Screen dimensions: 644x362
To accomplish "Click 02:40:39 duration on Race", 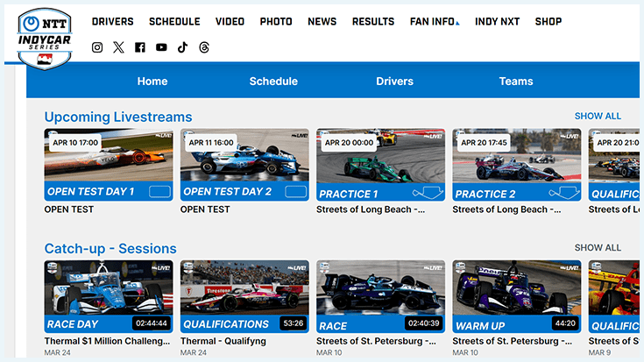I will pos(424,323).
